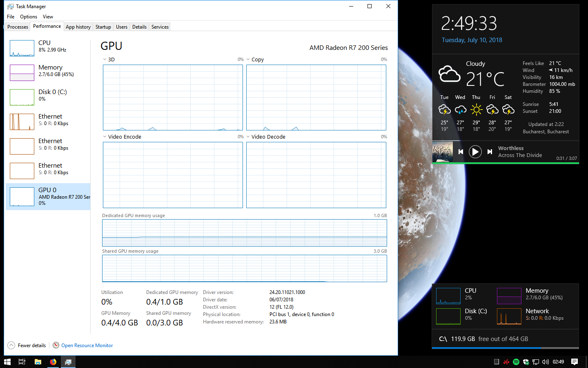
Task: Switch to the App history tab
Action: click(78, 27)
